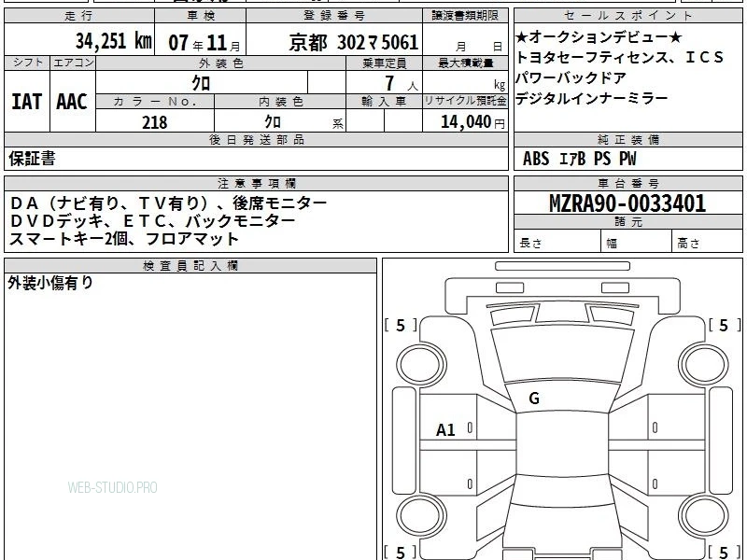
Task: Select the recycle deposit 14,040円
Action: [x=472, y=122]
